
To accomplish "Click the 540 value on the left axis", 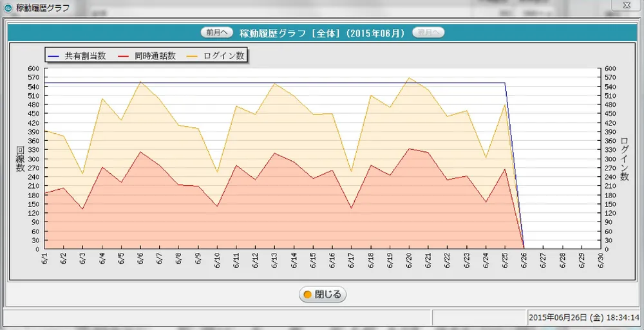I will (x=33, y=87).
